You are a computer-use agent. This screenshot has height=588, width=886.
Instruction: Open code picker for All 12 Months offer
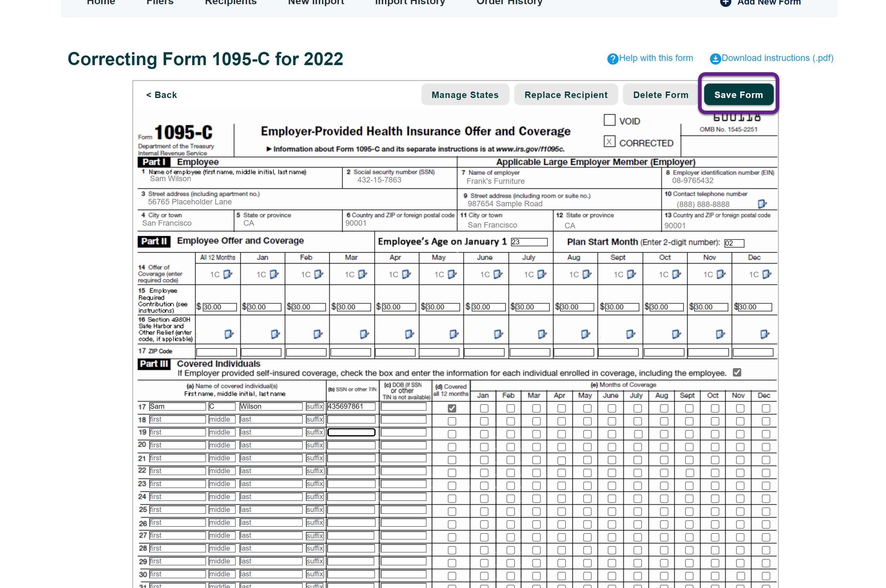[x=228, y=274]
